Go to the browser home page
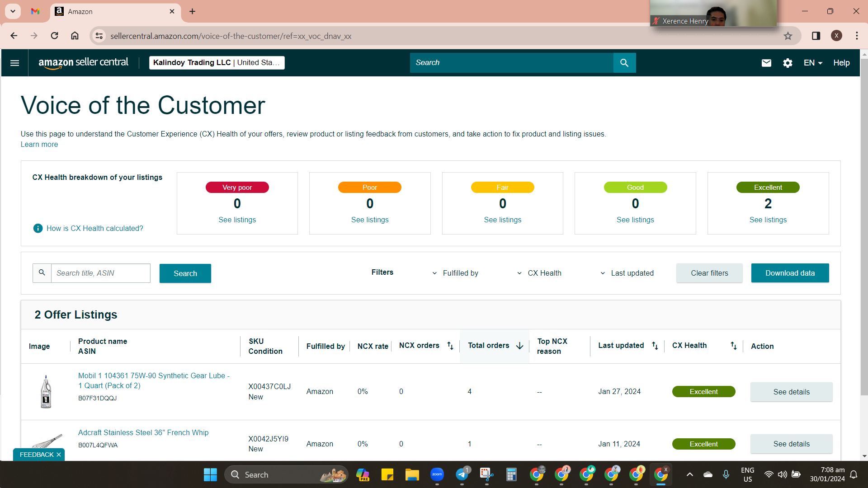 pyautogui.click(x=75, y=36)
